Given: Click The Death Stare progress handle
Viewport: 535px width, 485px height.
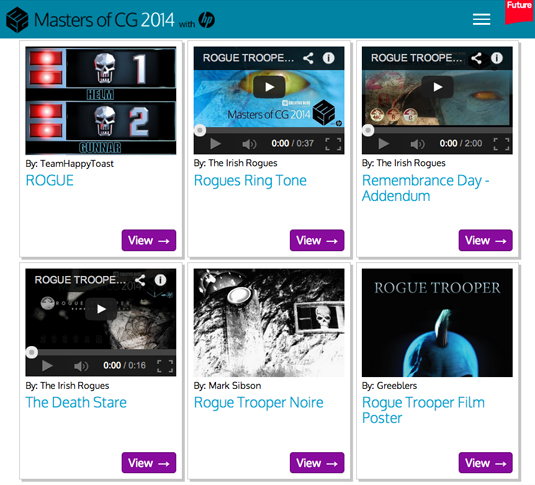Looking at the screenshot, I should (x=32, y=352).
